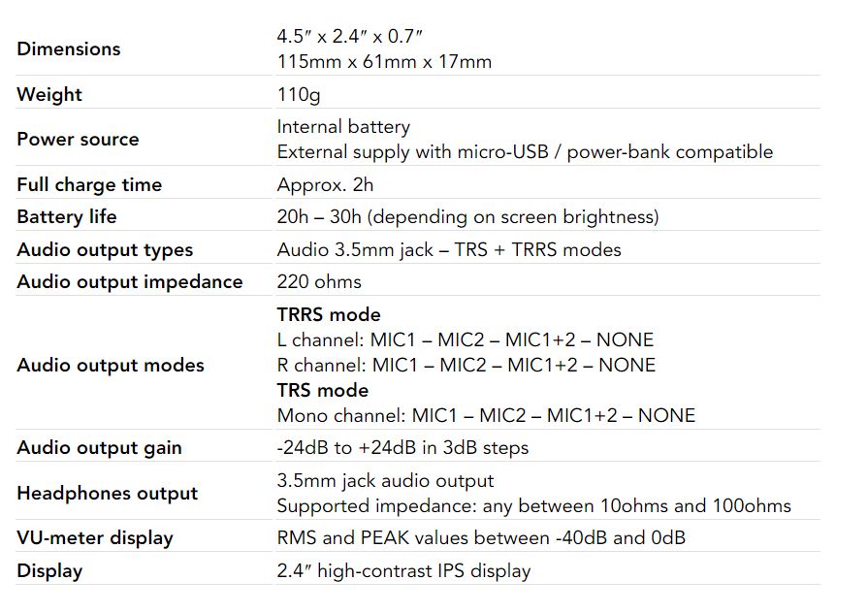Click the 110g weight value

pos(299,94)
